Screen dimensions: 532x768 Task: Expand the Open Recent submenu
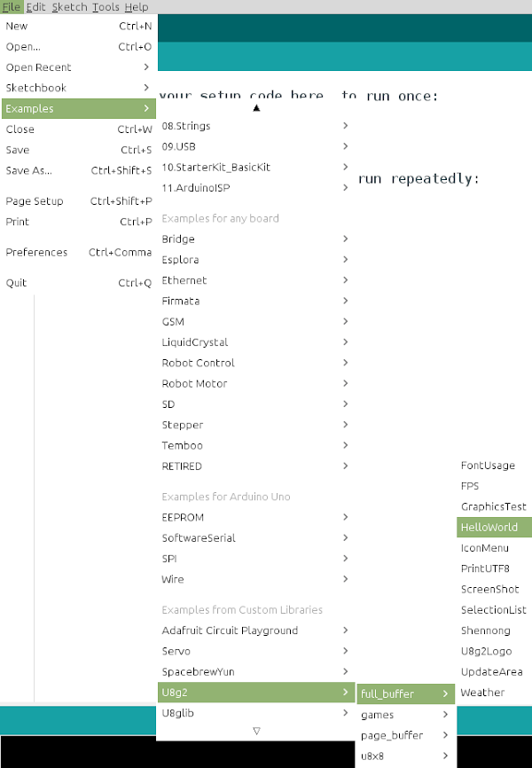point(78,67)
